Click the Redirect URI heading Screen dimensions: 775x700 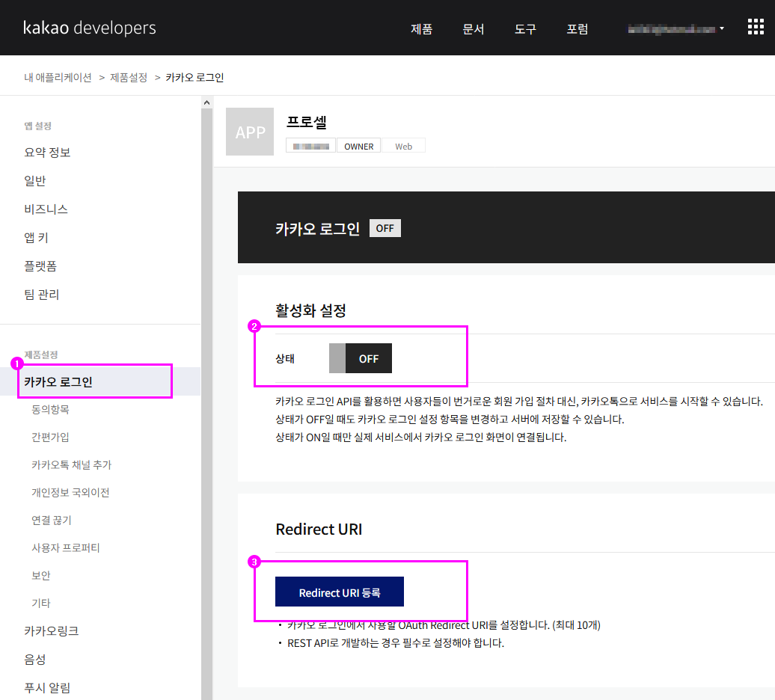[319, 529]
